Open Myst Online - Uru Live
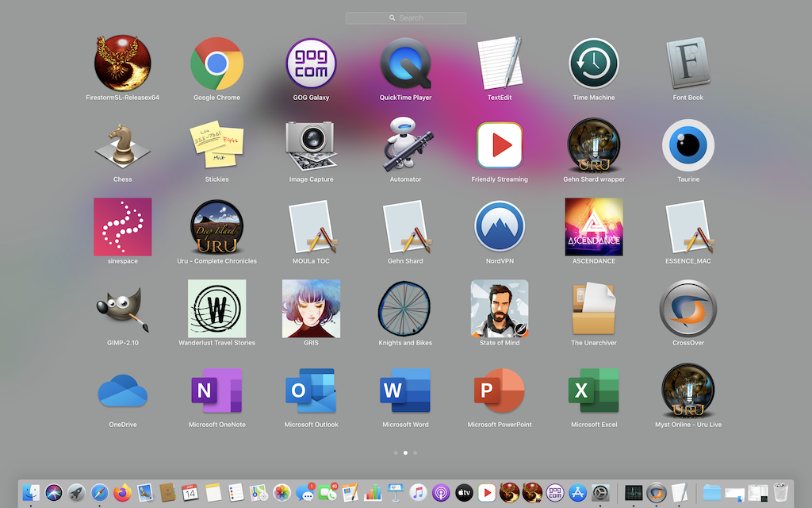812x508 pixels. [688, 391]
